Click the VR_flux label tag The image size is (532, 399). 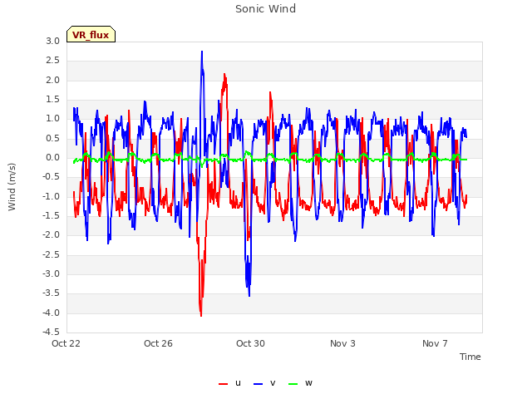tap(91, 34)
